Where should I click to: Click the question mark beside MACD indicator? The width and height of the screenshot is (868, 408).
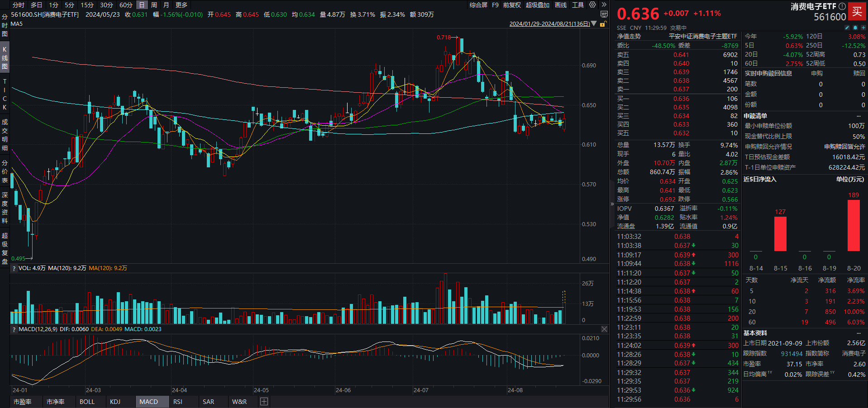(14, 329)
